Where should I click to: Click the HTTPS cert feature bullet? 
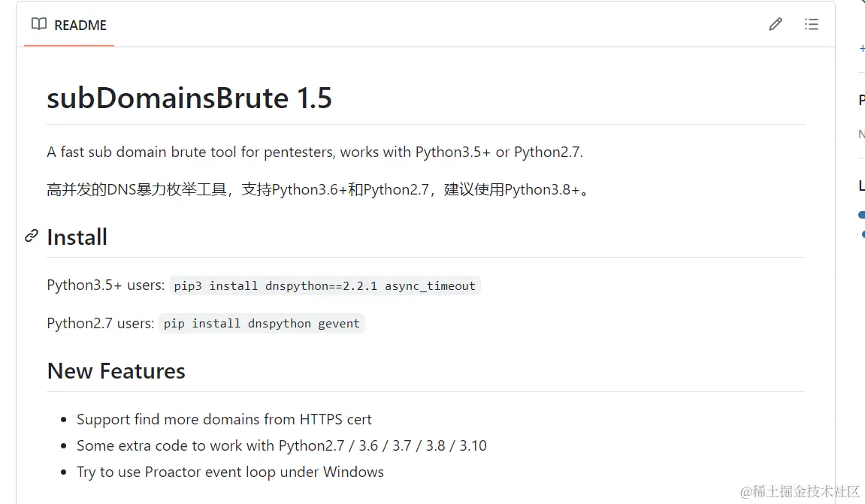click(224, 419)
